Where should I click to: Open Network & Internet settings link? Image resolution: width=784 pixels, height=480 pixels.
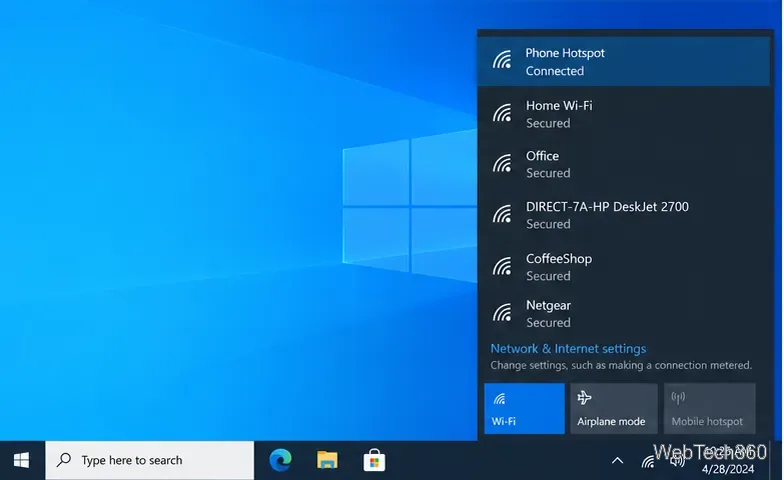tap(568, 348)
